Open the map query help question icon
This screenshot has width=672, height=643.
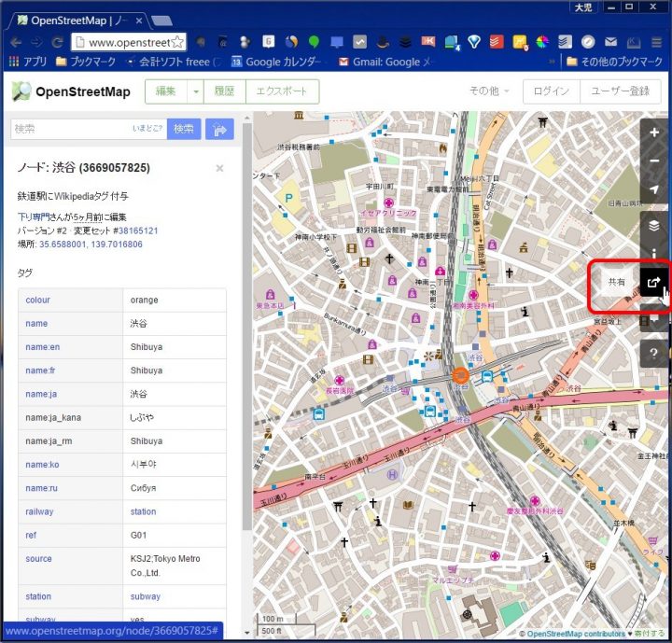653,353
